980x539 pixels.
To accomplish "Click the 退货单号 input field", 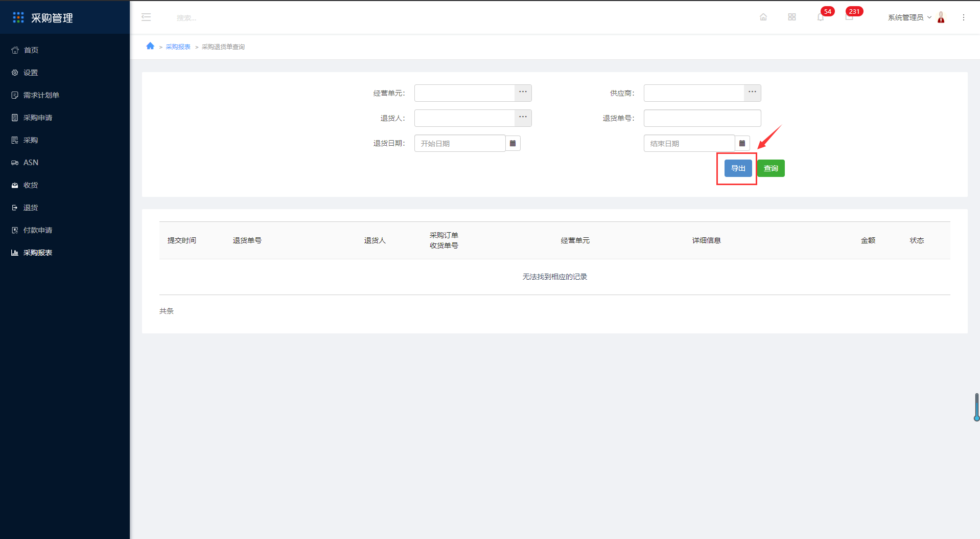I will tap(703, 118).
